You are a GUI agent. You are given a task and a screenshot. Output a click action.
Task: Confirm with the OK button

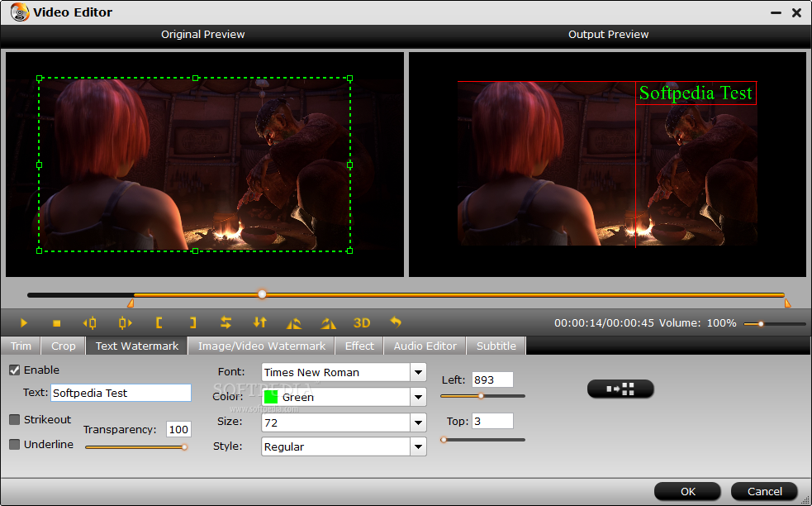pos(687,491)
